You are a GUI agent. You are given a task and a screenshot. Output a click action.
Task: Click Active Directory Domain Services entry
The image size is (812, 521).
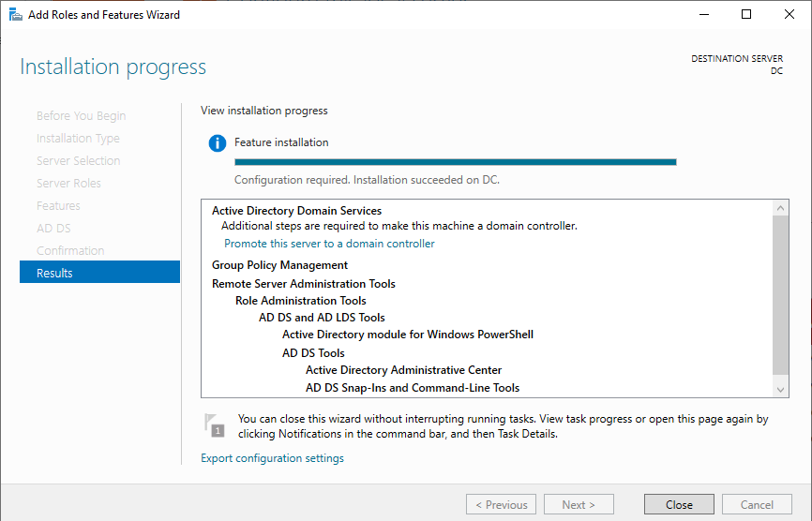296,211
